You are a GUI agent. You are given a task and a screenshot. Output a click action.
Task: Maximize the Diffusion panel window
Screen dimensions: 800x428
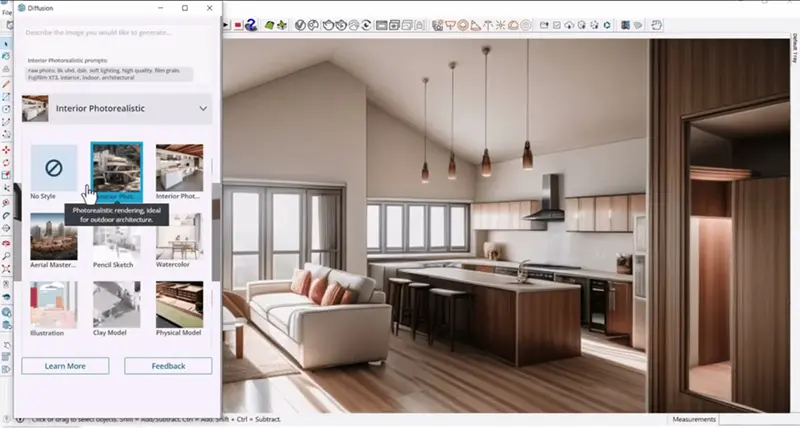(x=184, y=7)
